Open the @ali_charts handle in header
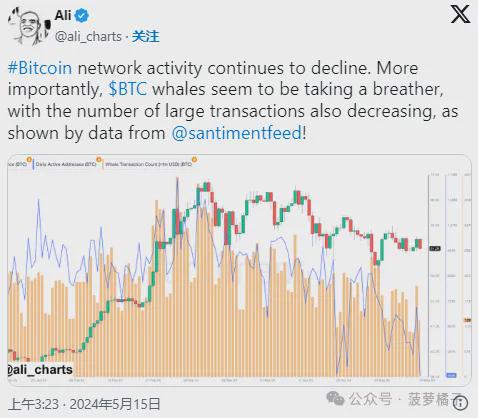This screenshot has height=418, width=478. click(x=88, y=37)
